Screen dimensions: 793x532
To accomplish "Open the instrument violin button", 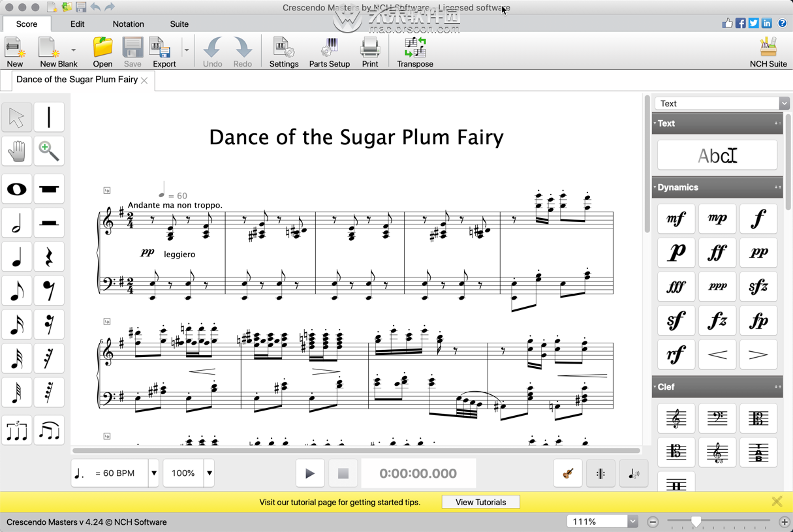I will click(x=568, y=473).
